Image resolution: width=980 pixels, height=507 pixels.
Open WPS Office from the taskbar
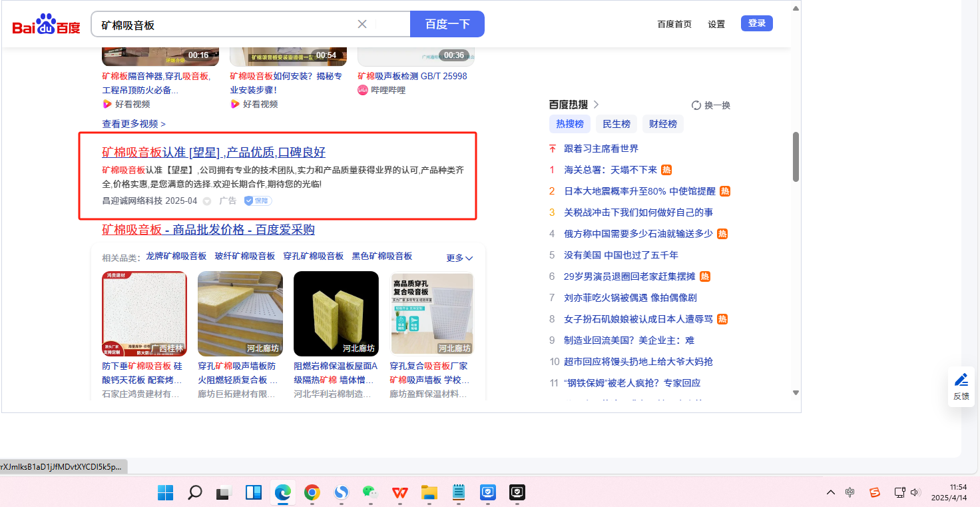[x=400, y=492]
